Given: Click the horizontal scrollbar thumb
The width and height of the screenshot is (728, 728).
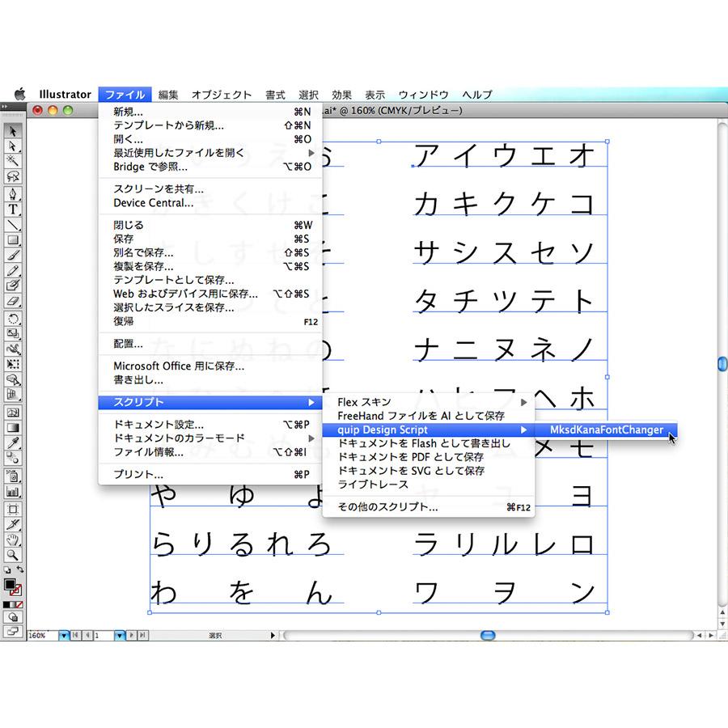Looking at the screenshot, I should pyautogui.click(x=488, y=635).
